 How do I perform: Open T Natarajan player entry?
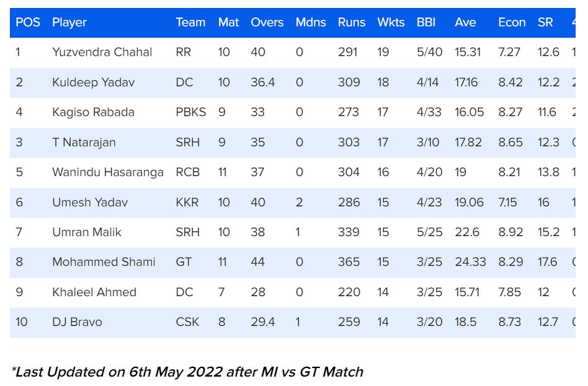pos(84,142)
